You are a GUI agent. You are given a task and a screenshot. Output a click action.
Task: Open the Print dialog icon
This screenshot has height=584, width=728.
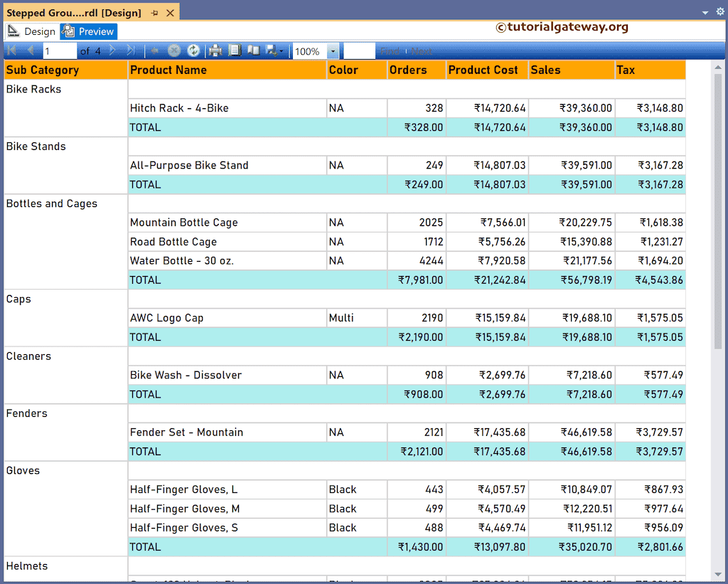215,51
